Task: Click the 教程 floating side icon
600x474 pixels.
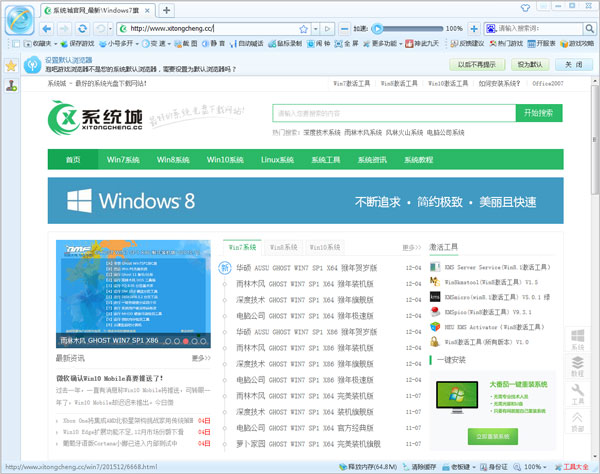Action: [577, 366]
